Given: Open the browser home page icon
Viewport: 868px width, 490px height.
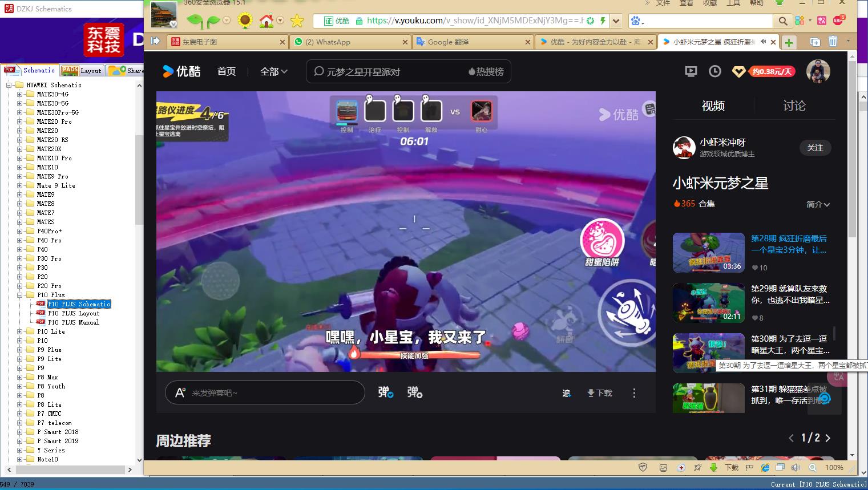Looking at the screenshot, I should [267, 21].
